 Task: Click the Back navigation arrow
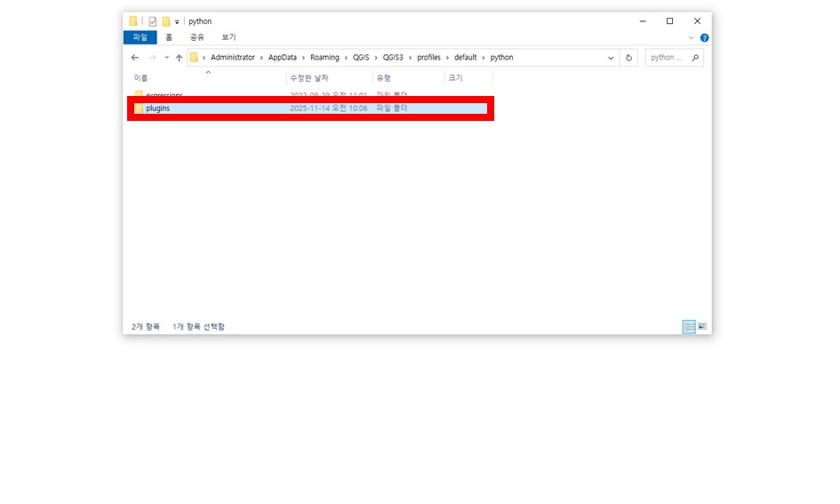click(x=135, y=58)
